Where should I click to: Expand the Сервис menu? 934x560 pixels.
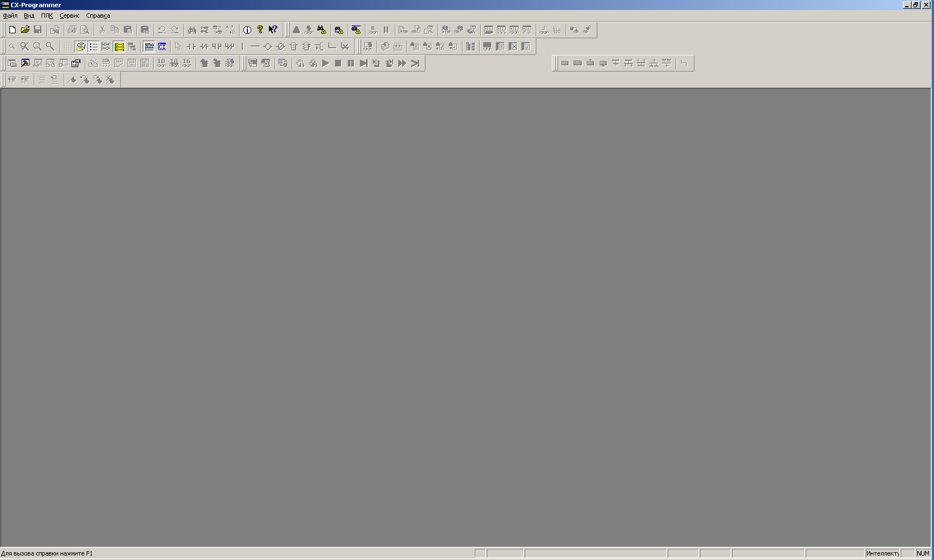coord(69,16)
